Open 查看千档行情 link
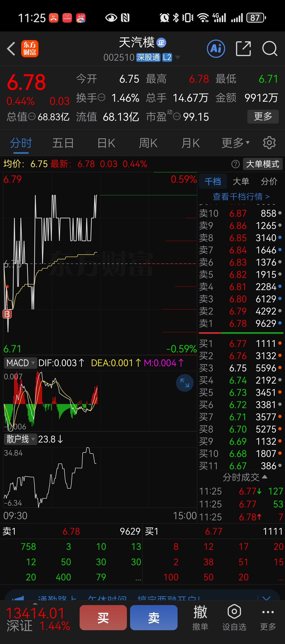The width and height of the screenshot is (285, 644). [241, 197]
